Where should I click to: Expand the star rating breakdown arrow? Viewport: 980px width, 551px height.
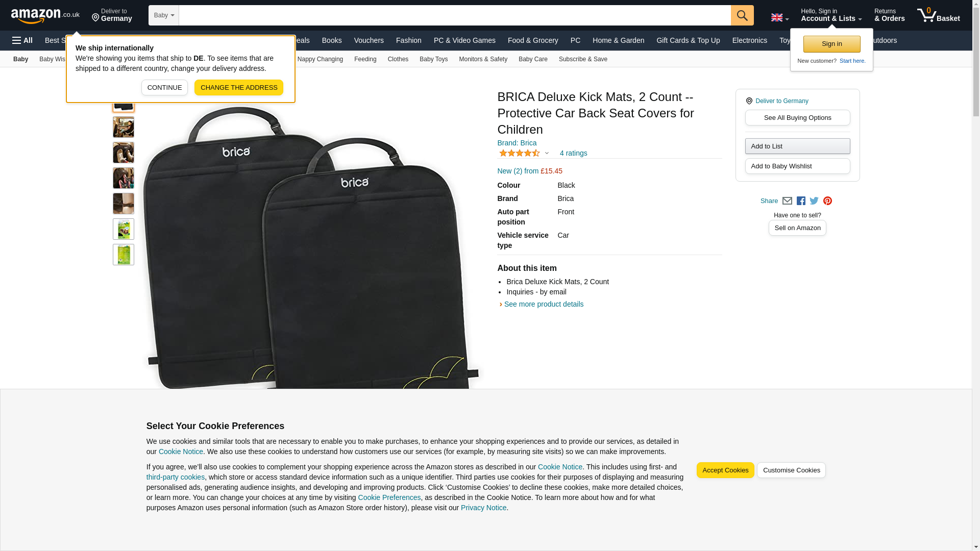[x=547, y=153]
